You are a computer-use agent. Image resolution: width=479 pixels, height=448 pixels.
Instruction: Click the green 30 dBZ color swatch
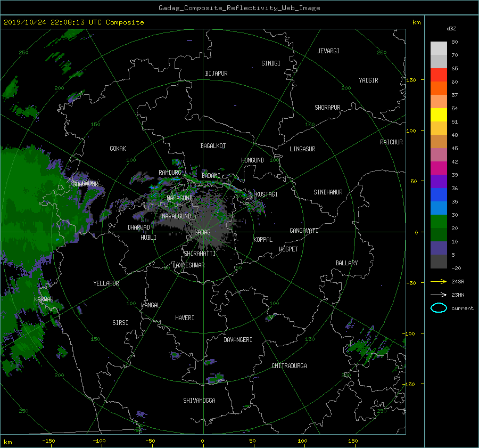439,221
